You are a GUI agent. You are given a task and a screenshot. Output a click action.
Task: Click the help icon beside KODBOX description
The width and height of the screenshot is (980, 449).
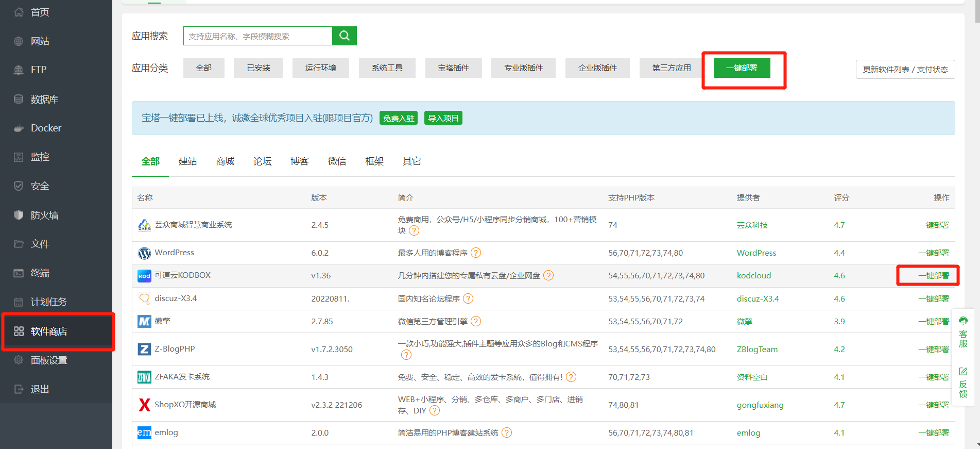tap(548, 275)
